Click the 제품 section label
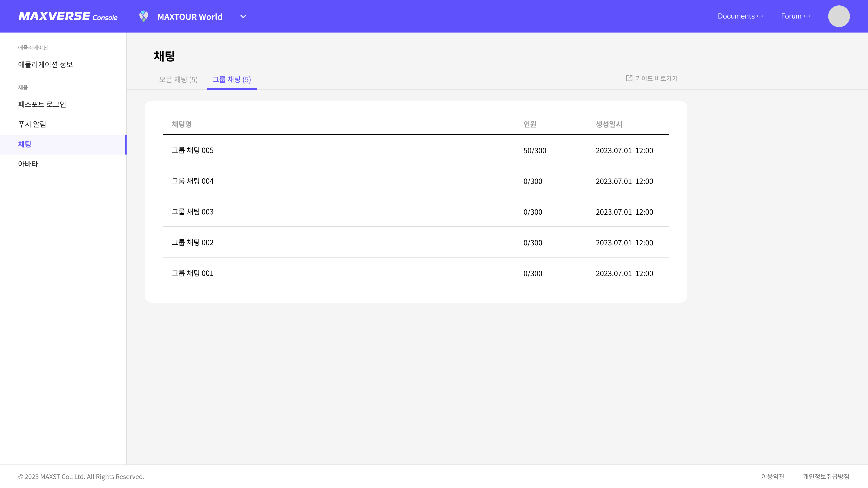The image size is (868, 488). pos(23,87)
